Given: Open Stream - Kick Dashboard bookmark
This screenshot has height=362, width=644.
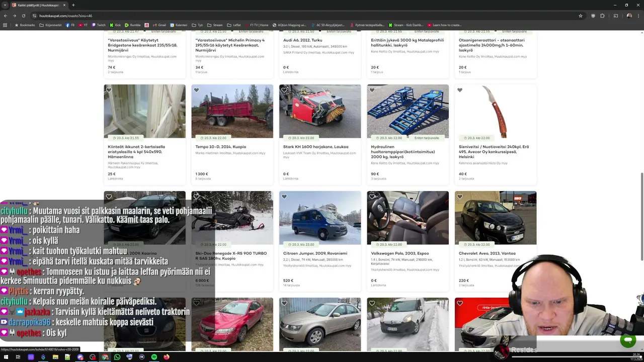Looking at the screenshot, I should pos(407,25).
